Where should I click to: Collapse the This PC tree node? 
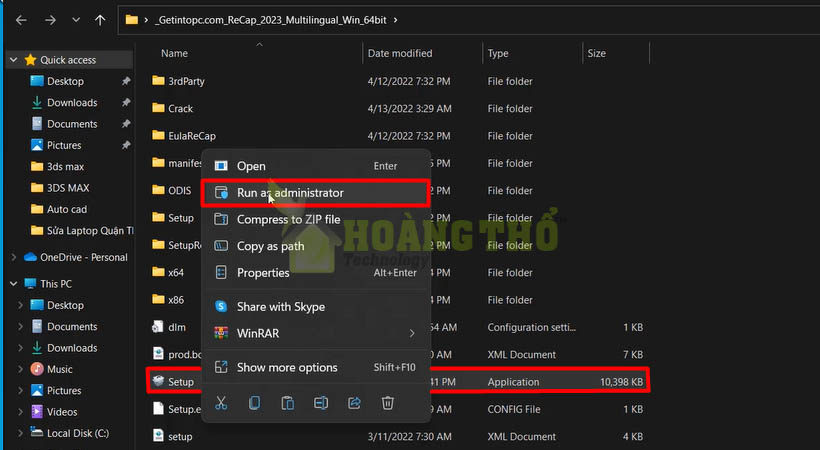pos(14,284)
